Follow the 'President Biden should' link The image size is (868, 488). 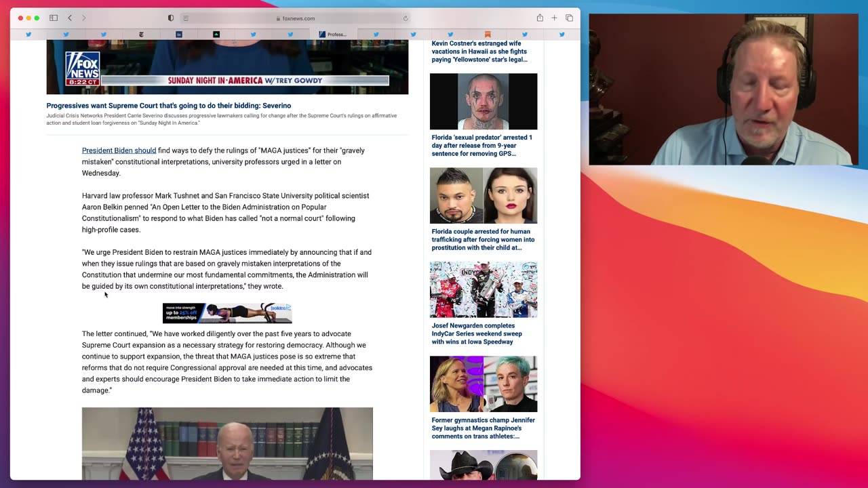[119, 150]
